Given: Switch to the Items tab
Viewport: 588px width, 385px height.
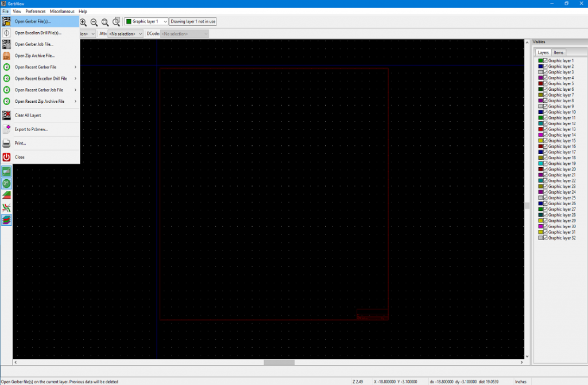Looking at the screenshot, I should tap(559, 52).
